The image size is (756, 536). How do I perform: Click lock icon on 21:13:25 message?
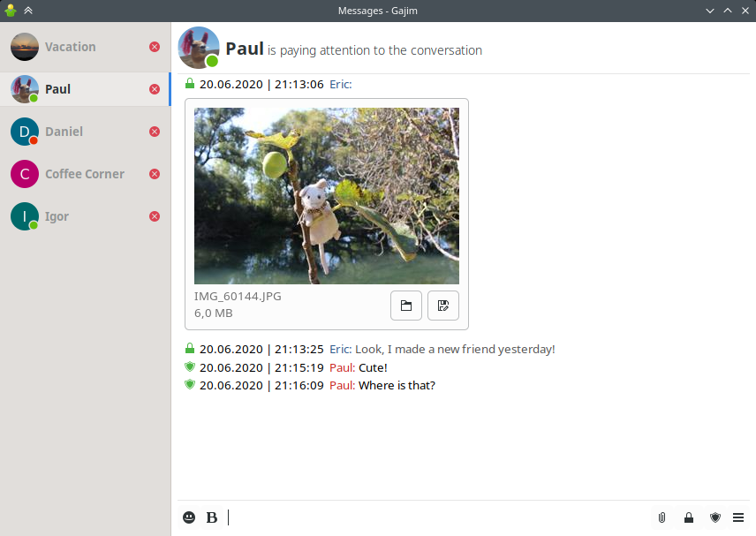(190, 348)
